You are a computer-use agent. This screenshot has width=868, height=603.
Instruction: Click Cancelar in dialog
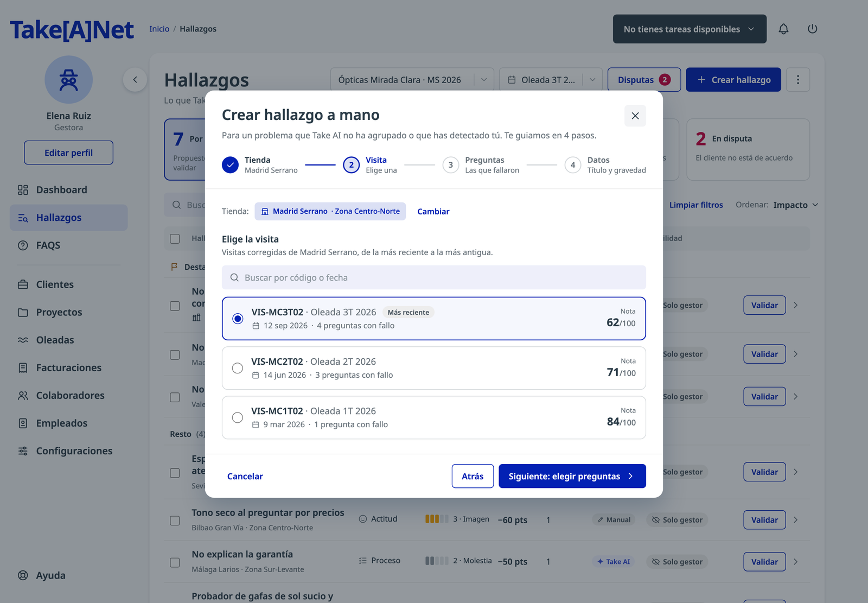(x=245, y=476)
